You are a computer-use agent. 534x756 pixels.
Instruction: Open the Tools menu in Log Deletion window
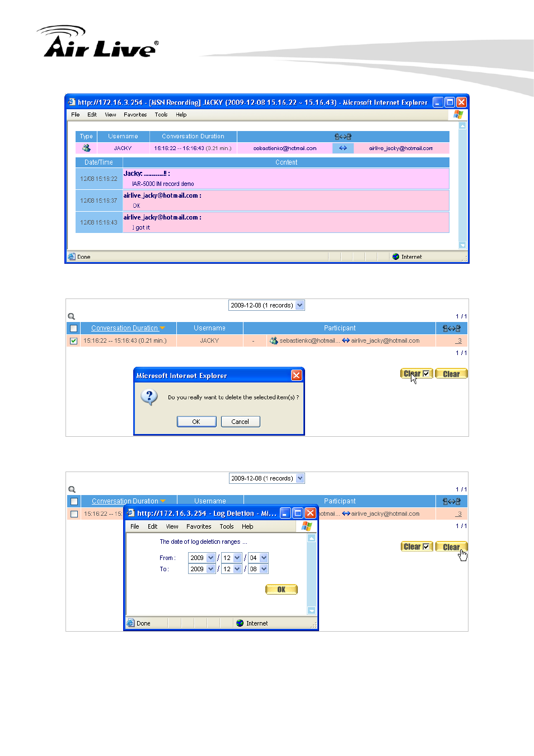click(x=227, y=526)
